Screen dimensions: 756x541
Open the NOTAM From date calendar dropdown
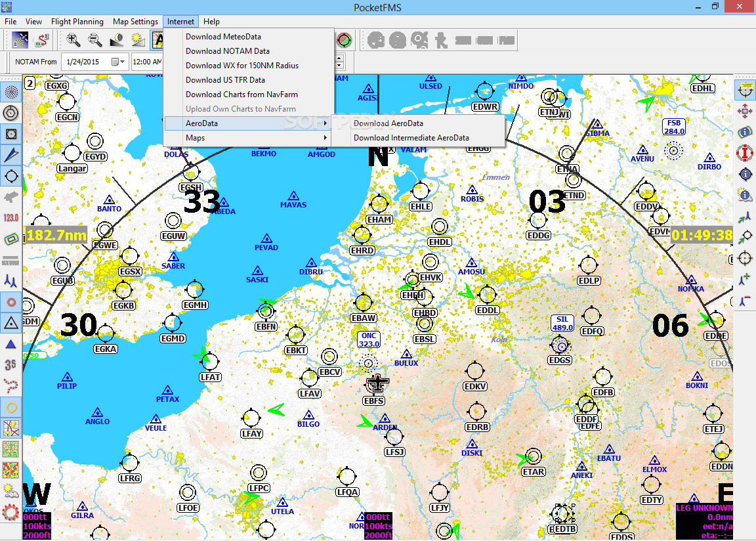coord(118,62)
